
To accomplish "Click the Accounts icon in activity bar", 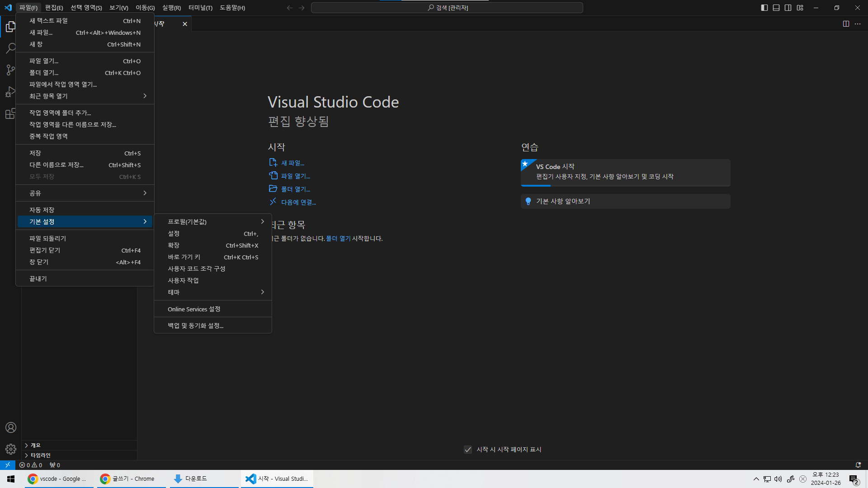I will (10, 427).
